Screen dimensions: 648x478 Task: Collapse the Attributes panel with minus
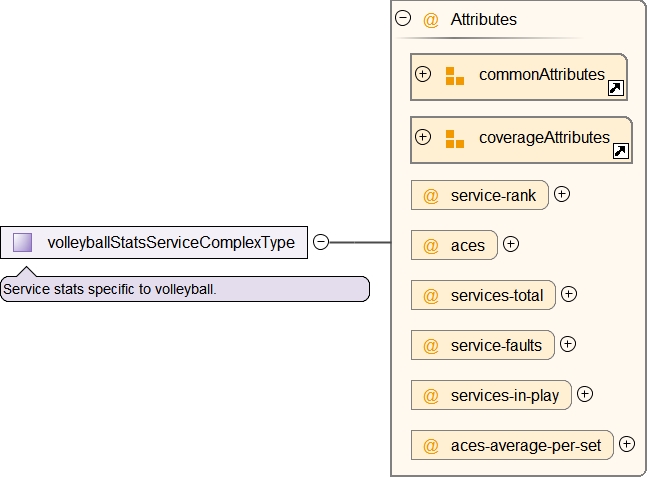(403, 17)
